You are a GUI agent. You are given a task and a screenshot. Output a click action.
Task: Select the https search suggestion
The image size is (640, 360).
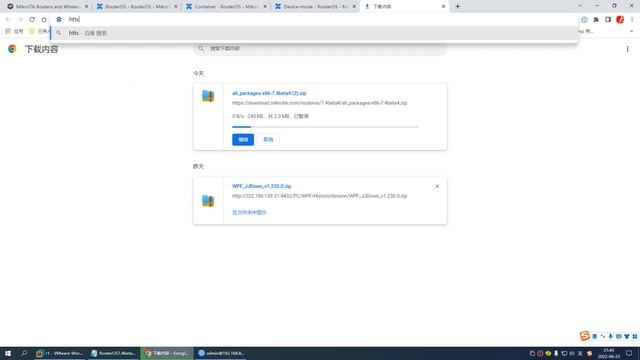pos(314,33)
